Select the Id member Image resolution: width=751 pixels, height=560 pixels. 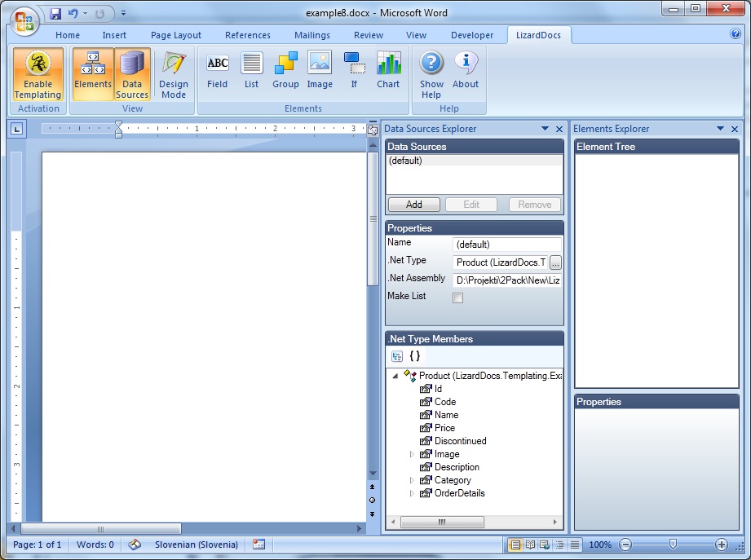(x=438, y=389)
